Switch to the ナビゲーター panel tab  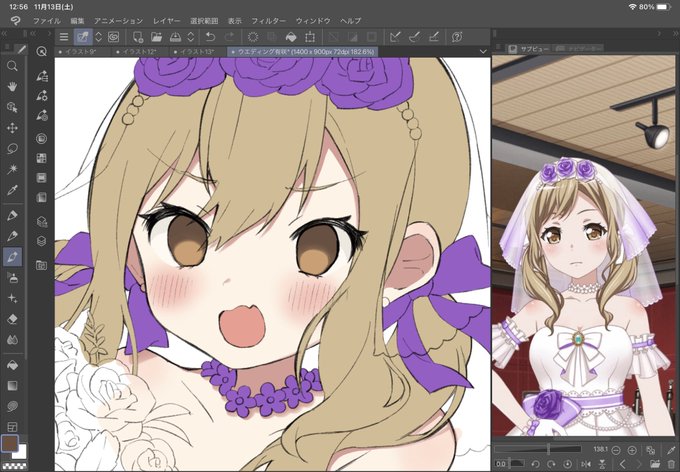tap(579, 49)
